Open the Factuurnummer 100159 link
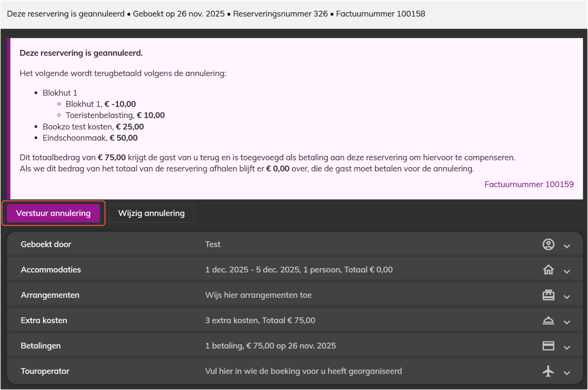The width and height of the screenshot is (588, 390). click(529, 184)
